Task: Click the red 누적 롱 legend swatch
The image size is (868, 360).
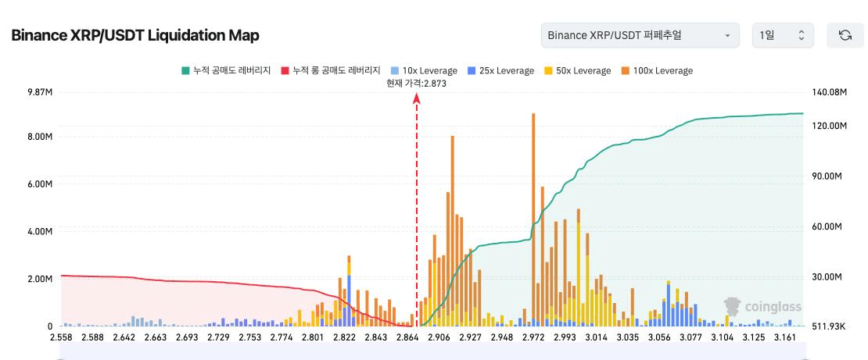Action: click(x=285, y=71)
